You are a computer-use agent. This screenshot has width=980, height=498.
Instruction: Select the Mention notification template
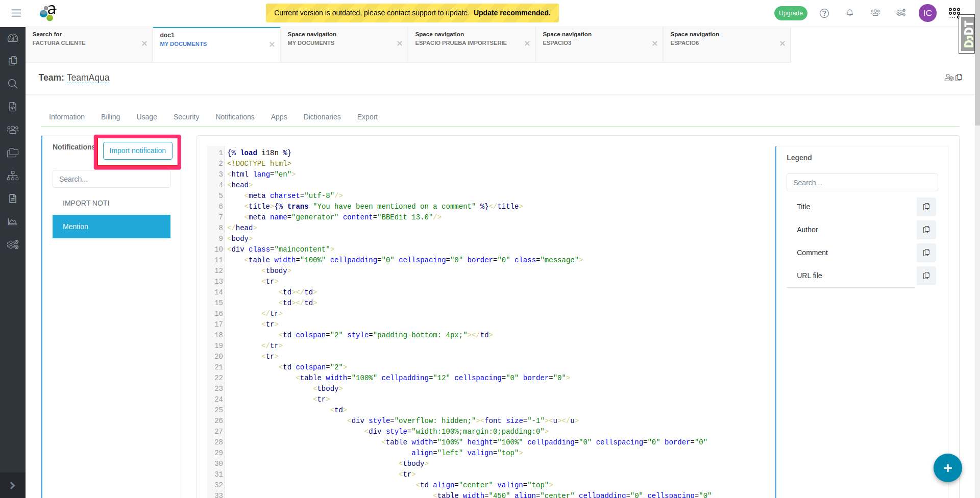[111, 226]
